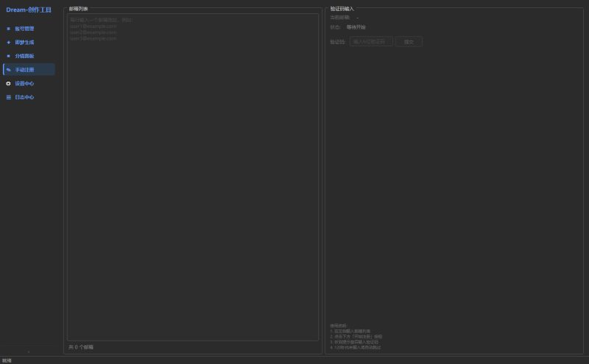Click the gear icon for 设置中心
The width and height of the screenshot is (589, 364).
pyautogui.click(x=8, y=84)
